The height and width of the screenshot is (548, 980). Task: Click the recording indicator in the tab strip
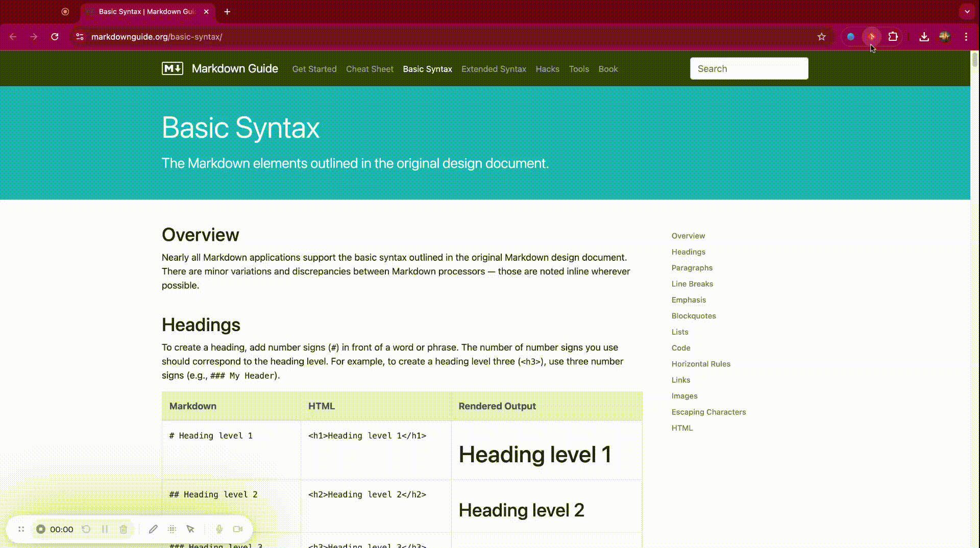(65, 11)
